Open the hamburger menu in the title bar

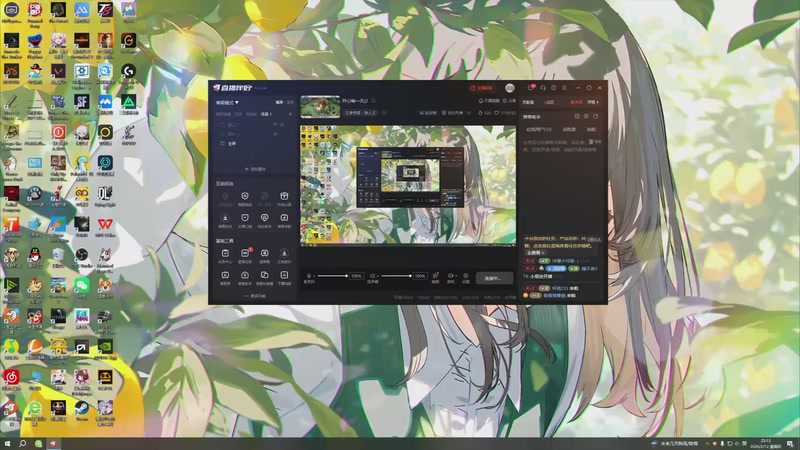(x=564, y=88)
